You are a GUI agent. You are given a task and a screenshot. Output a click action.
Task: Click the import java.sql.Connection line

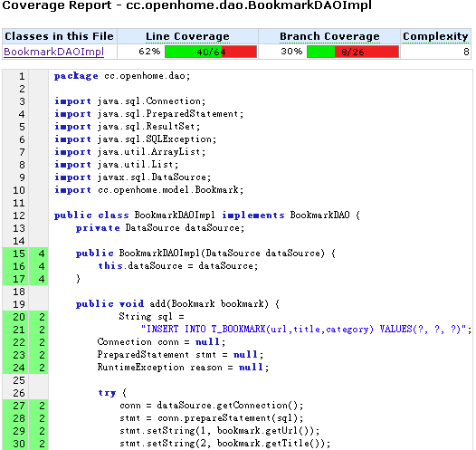coord(130,101)
